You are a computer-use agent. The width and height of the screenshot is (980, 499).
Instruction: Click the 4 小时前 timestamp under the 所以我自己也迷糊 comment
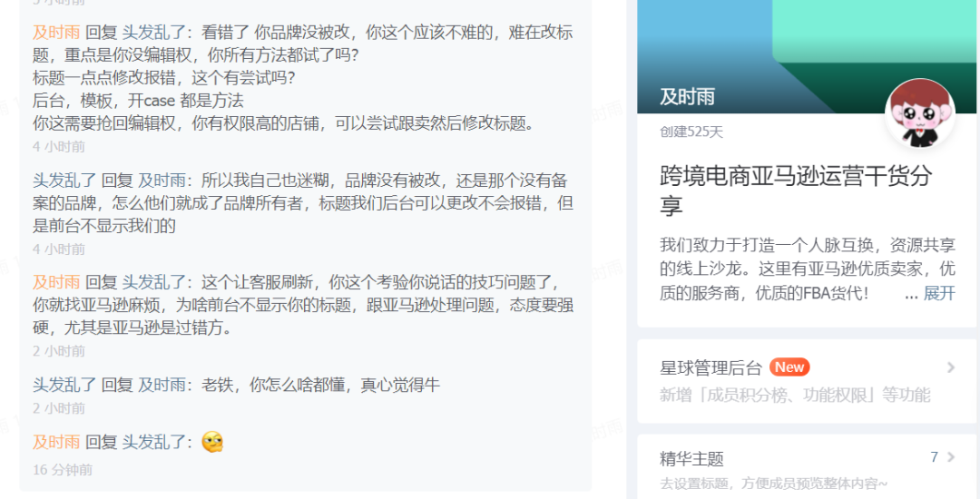59,249
